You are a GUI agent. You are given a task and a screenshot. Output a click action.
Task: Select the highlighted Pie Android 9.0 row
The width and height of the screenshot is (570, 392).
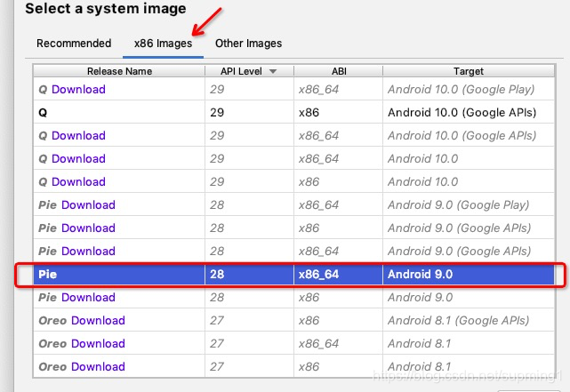pos(293,275)
